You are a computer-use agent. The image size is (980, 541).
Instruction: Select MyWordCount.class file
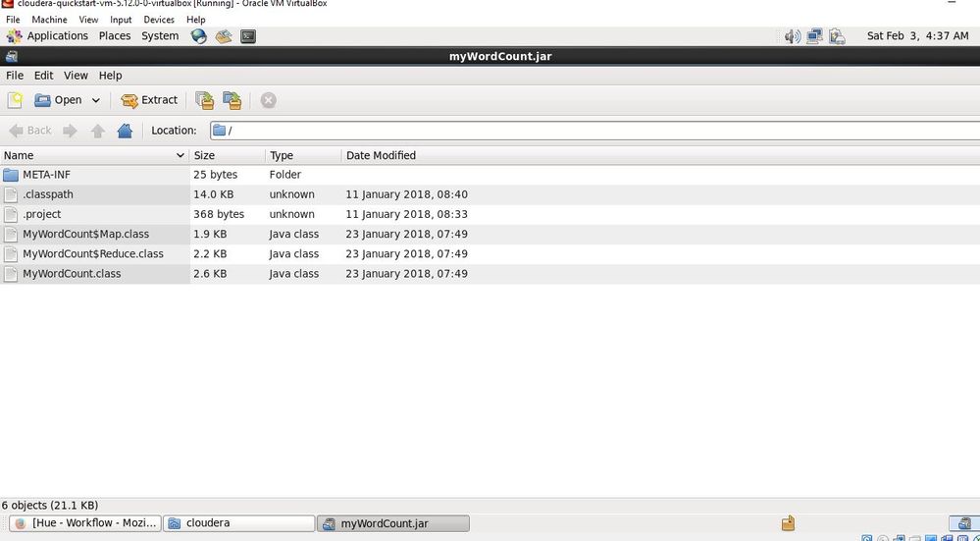(490, 273)
